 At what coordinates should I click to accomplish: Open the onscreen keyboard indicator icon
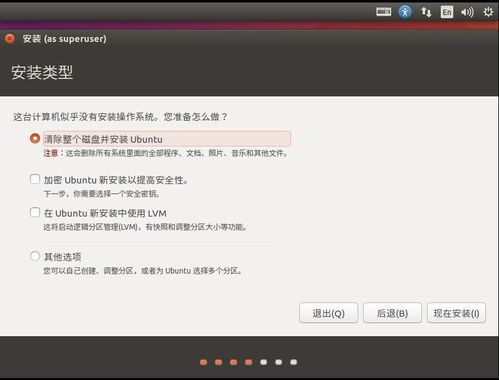pos(383,12)
